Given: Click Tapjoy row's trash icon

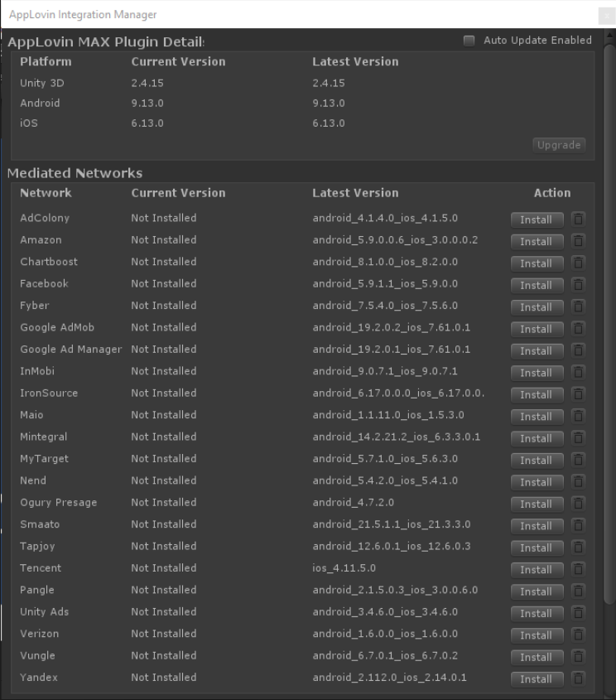Looking at the screenshot, I should (578, 548).
